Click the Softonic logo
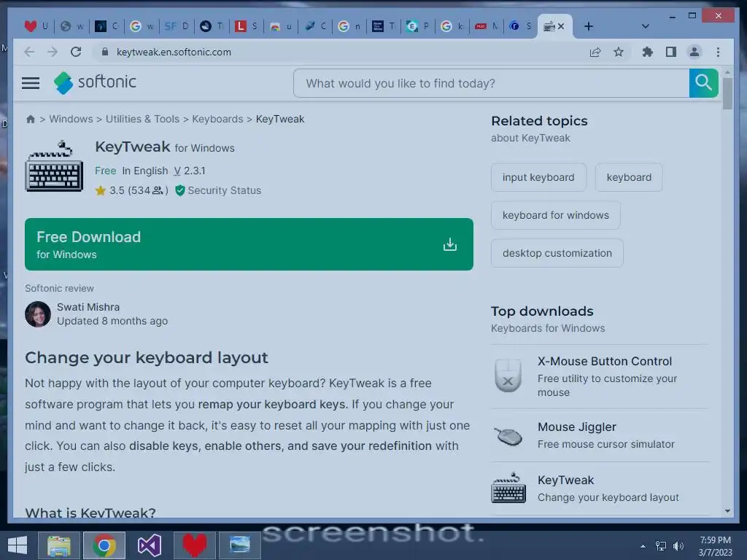Screen dimensions: 747x560 tap(95, 82)
